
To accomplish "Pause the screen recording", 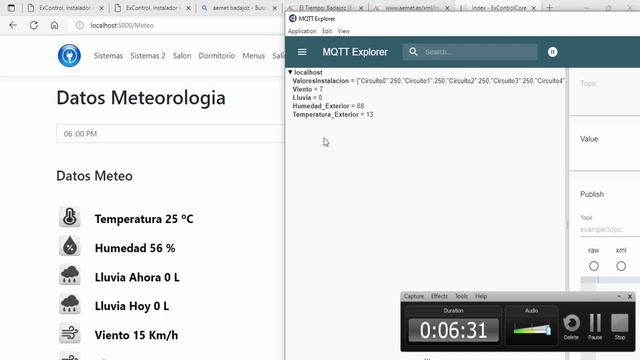I will (595, 327).
